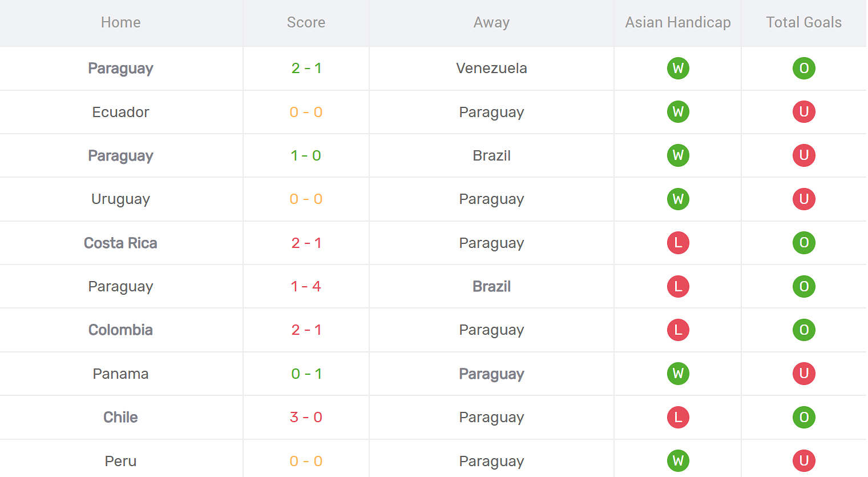Click the W badge in Panama row

(678, 374)
